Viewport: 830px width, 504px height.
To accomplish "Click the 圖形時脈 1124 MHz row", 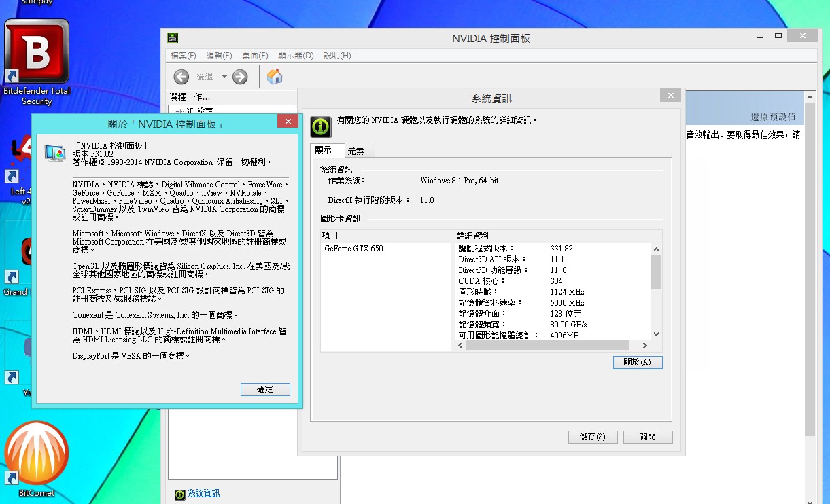I will pyautogui.click(x=552, y=292).
